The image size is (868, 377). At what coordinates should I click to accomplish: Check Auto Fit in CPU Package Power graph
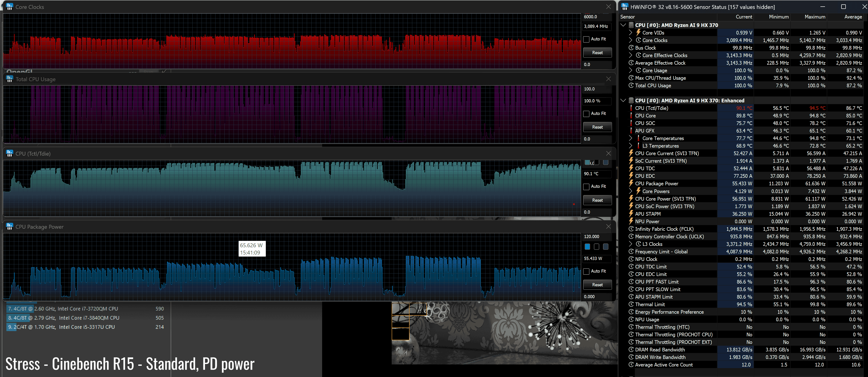(x=586, y=271)
